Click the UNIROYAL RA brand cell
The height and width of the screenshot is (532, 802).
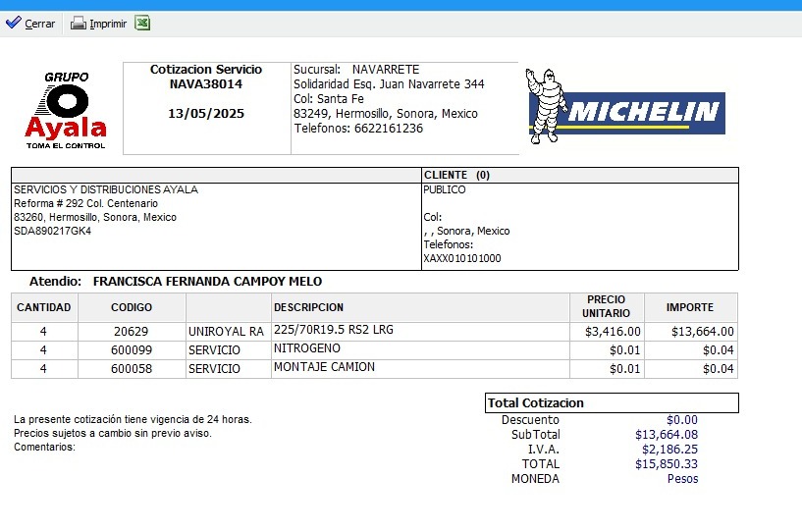227,332
